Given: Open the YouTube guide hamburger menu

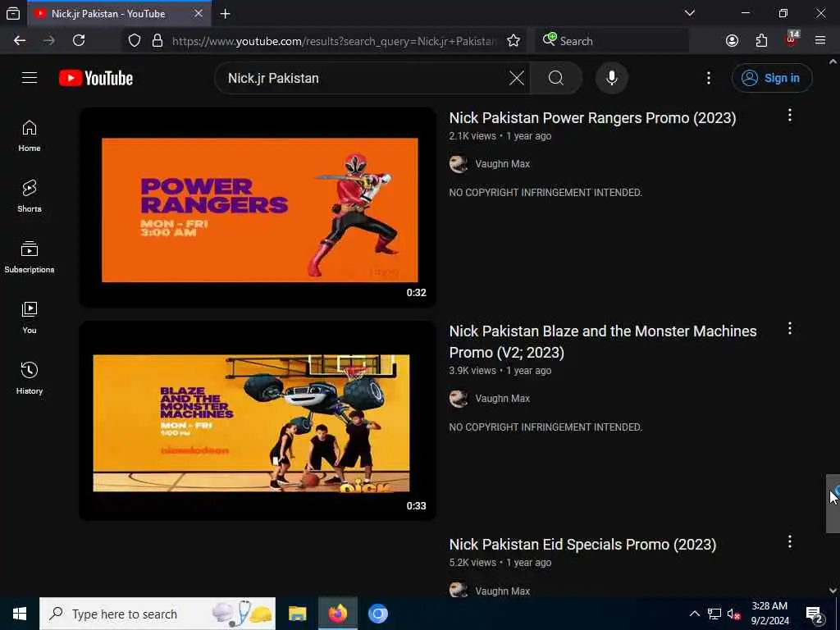Looking at the screenshot, I should click(30, 78).
